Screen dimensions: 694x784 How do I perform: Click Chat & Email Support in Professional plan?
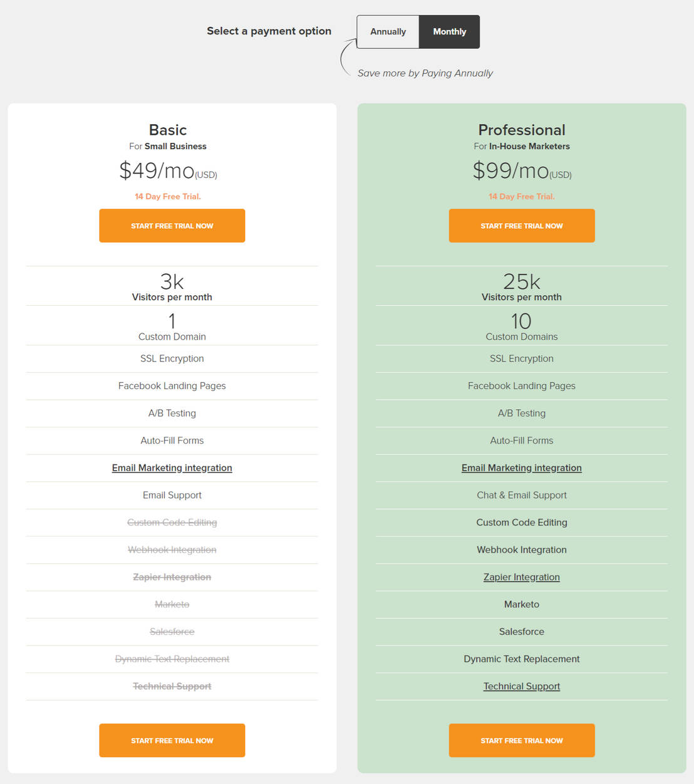[522, 495]
